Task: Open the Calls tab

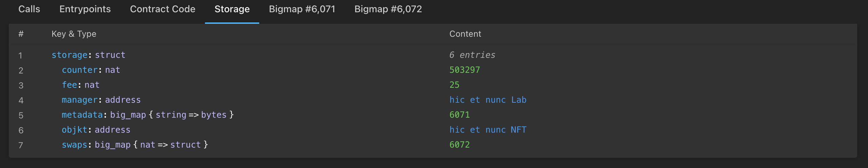Action: point(29,9)
